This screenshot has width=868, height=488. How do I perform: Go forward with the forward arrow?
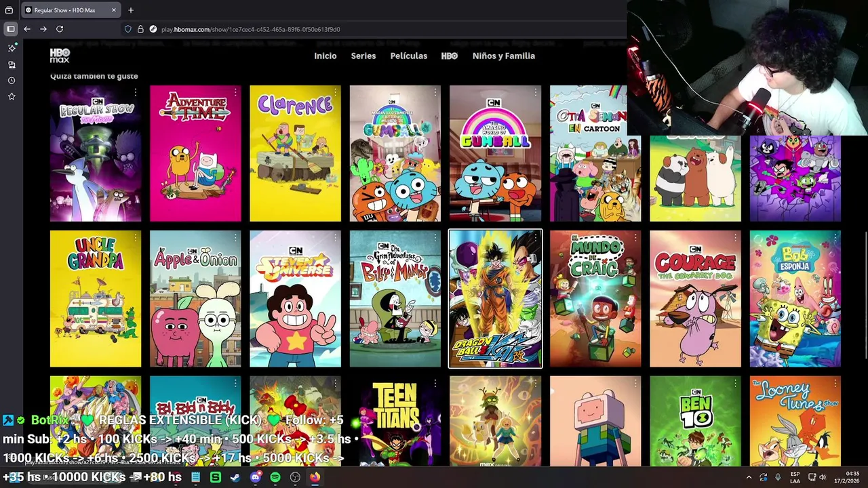(43, 29)
